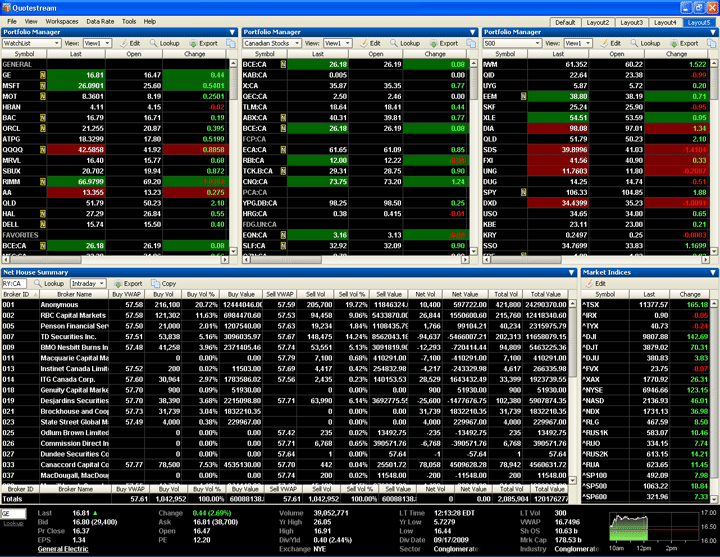The image size is (720, 557).
Task: Switch to the Layout2 tab
Action: pos(598,23)
